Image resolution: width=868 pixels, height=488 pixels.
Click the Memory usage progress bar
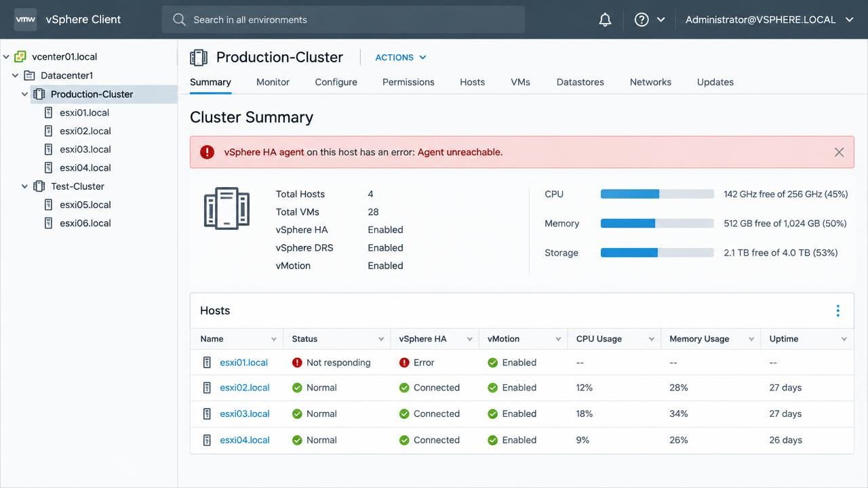coord(657,223)
